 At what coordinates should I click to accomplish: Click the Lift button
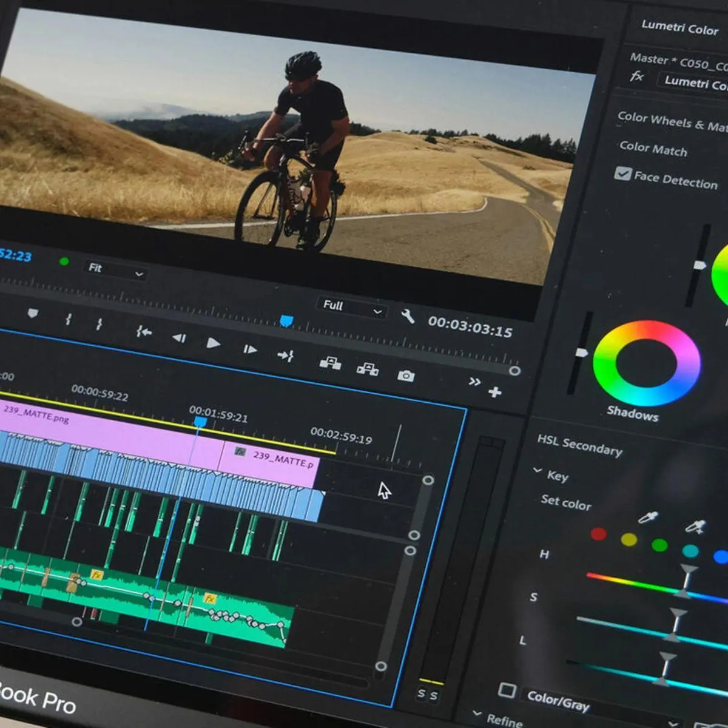pyautogui.click(x=330, y=363)
